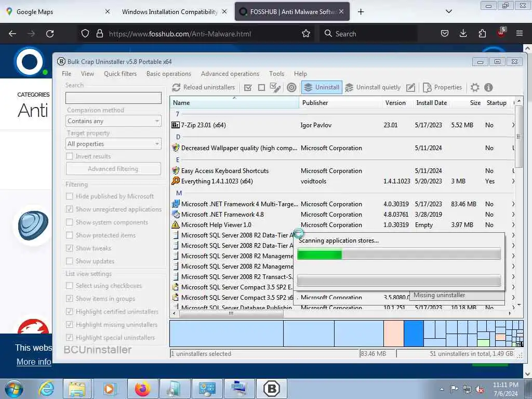Click the largest blue treemap block

(227, 334)
